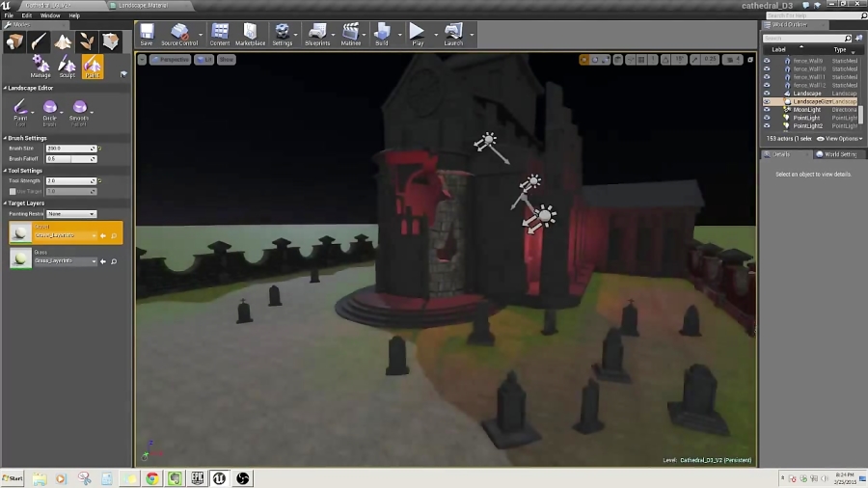Open the Foliage mode icon
The height and width of the screenshot is (488, 868).
(x=87, y=41)
